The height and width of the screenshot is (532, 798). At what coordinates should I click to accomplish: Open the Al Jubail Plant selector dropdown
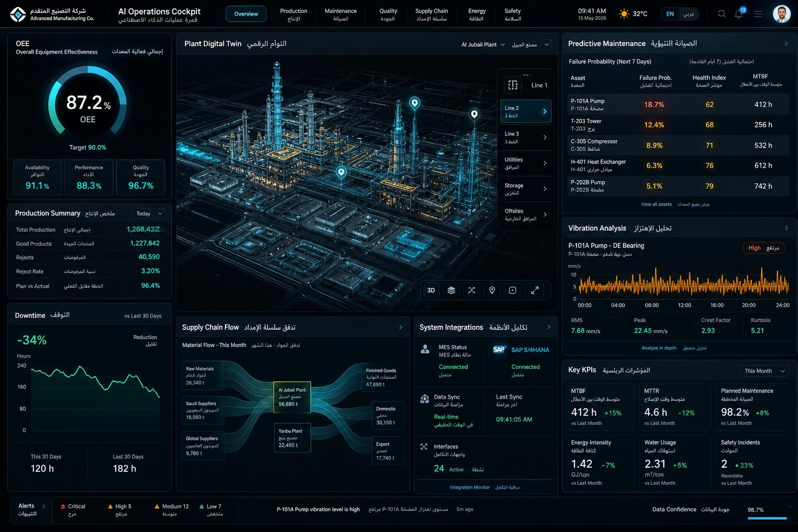[x=483, y=45]
